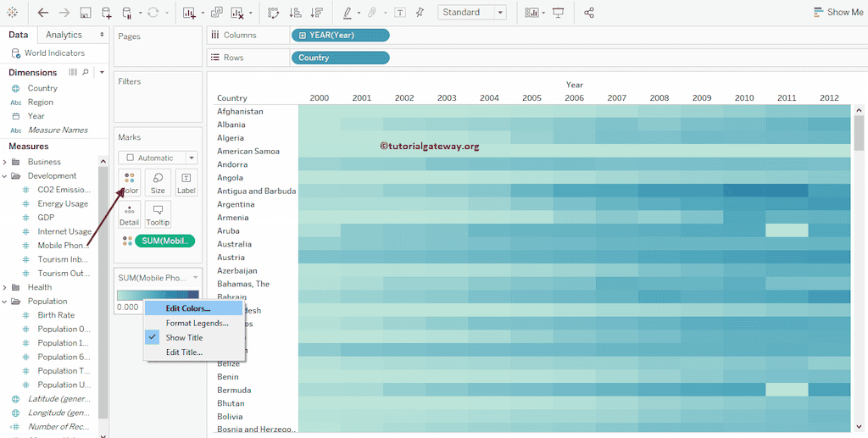Click the YEAR(Year) pill in Columns
The image size is (868, 438).
[x=339, y=35]
